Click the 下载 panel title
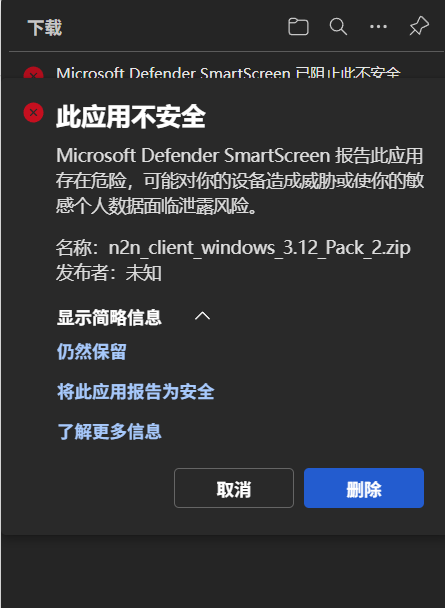Image resolution: width=445 pixels, height=608 pixels. point(45,27)
